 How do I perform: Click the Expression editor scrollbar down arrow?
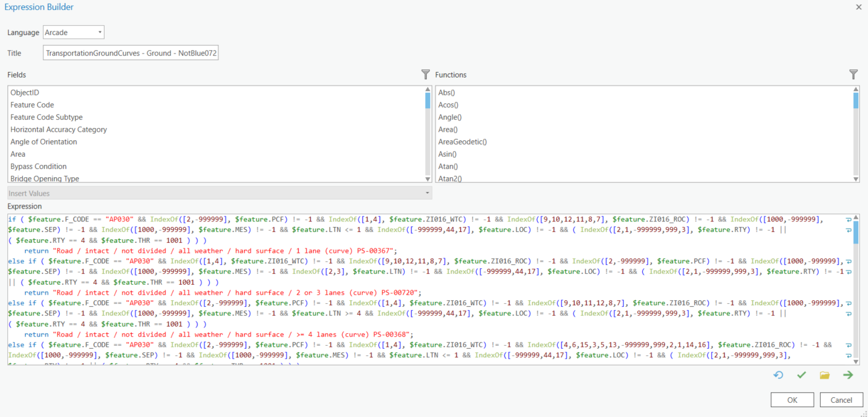tap(857, 362)
